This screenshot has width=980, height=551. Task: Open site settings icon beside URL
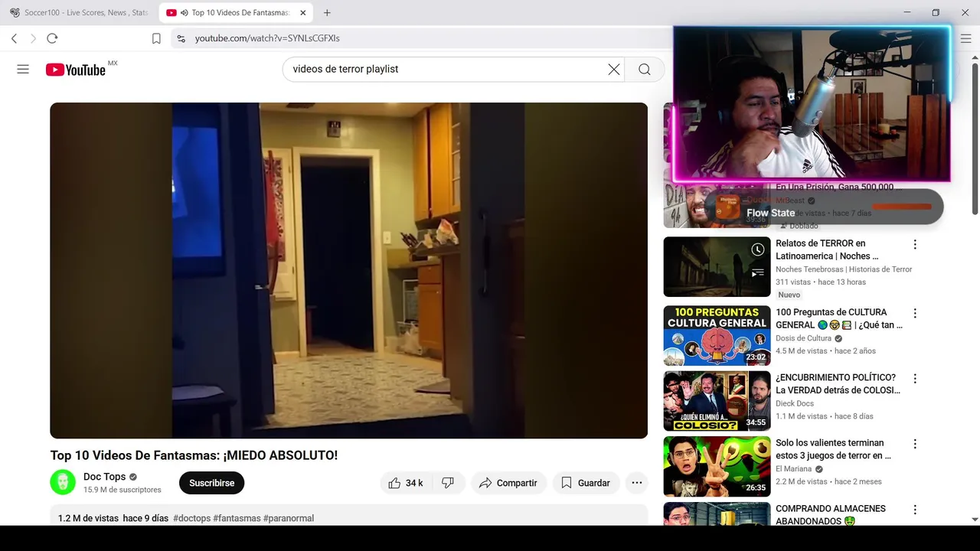click(x=181, y=38)
